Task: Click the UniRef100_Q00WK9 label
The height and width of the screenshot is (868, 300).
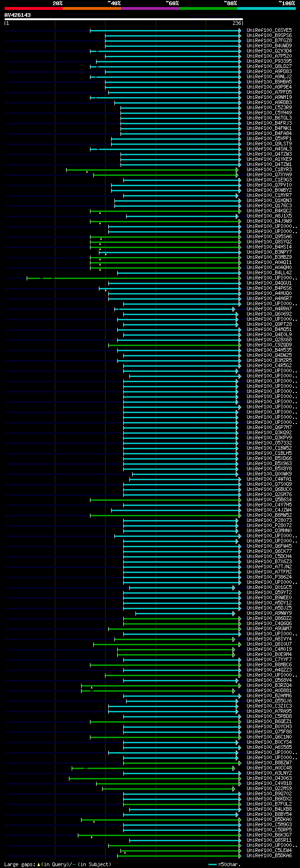Action: click(269, 474)
